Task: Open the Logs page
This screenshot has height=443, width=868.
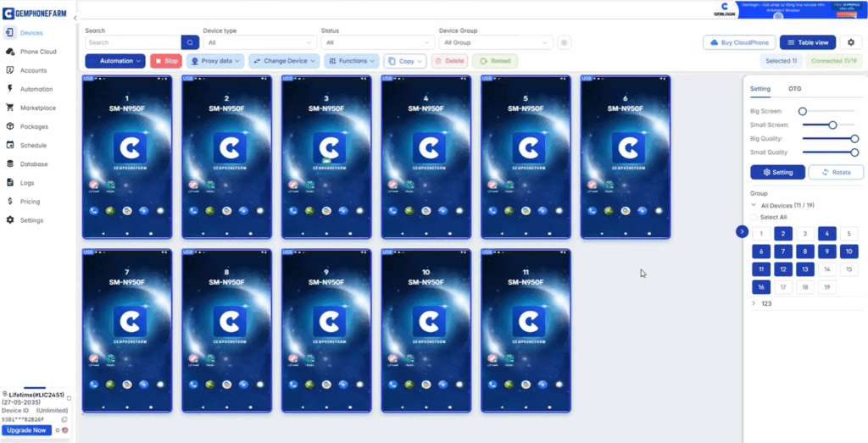Action: pos(27,183)
